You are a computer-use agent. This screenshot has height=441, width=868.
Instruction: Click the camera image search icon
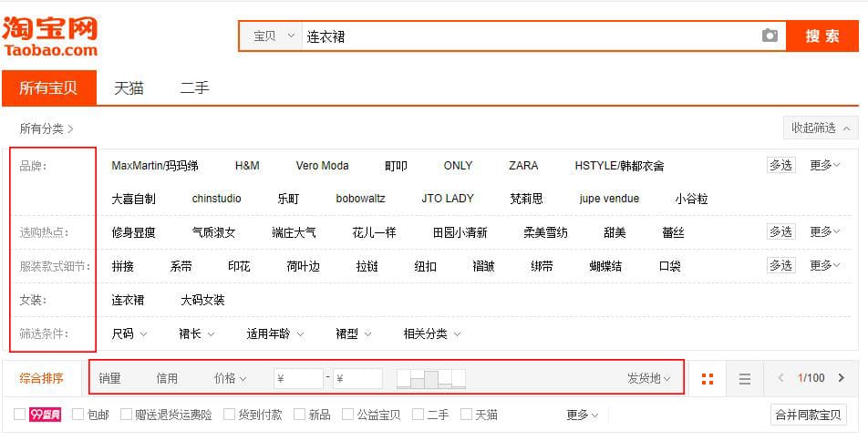point(770,36)
